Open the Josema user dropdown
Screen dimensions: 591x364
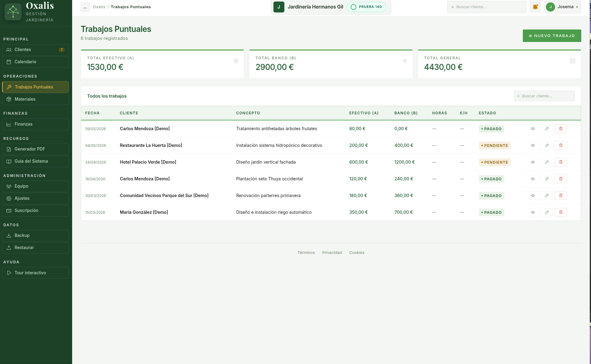tap(562, 7)
